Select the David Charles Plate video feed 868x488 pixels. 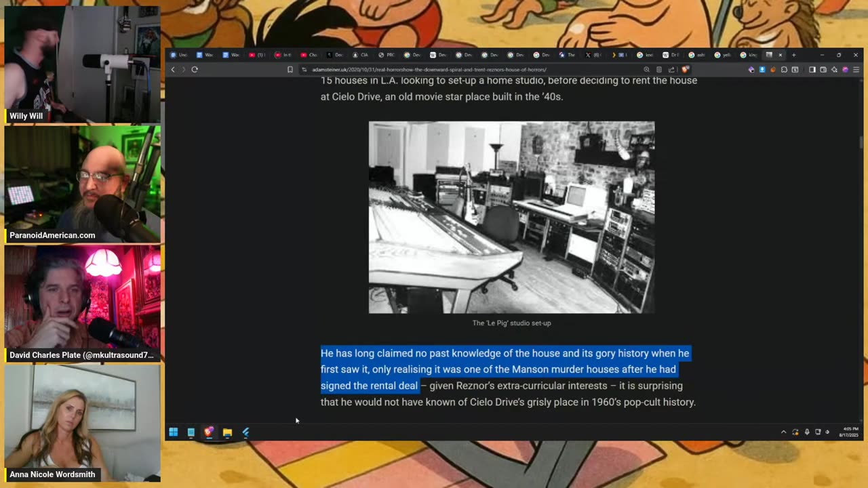(x=83, y=304)
